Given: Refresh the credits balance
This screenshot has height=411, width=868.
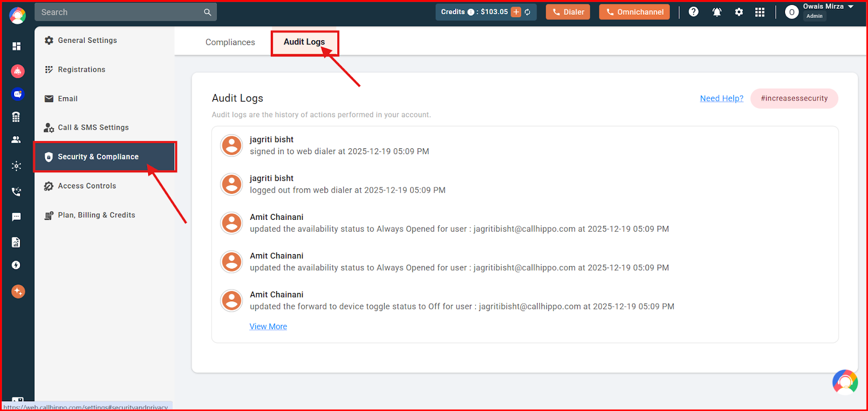Looking at the screenshot, I should point(527,12).
